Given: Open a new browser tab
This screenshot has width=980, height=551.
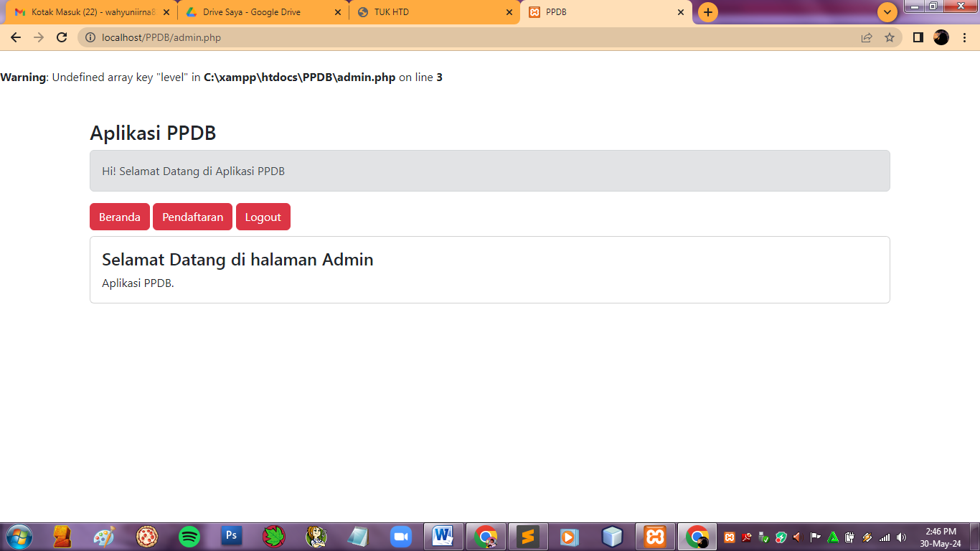Looking at the screenshot, I should click(x=707, y=12).
